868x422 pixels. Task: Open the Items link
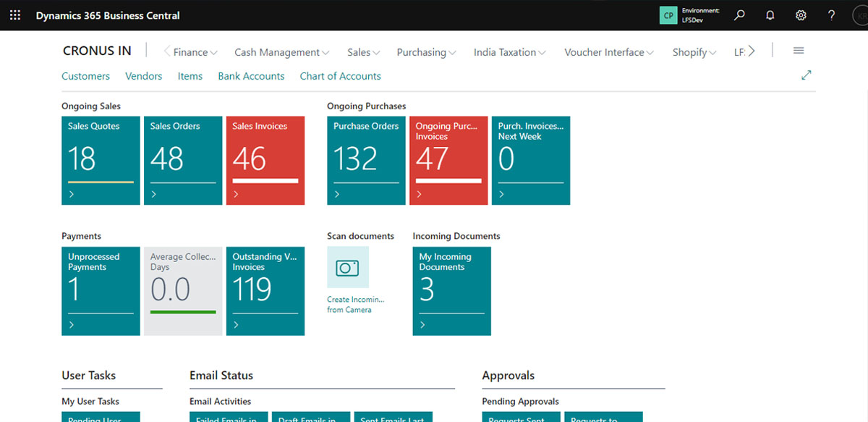coord(190,76)
